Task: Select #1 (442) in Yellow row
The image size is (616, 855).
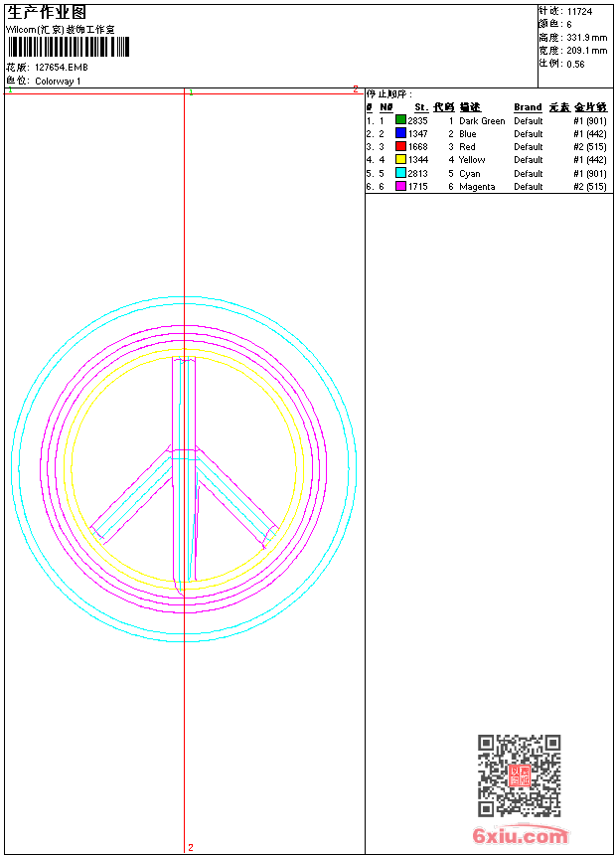Action: 590,160
